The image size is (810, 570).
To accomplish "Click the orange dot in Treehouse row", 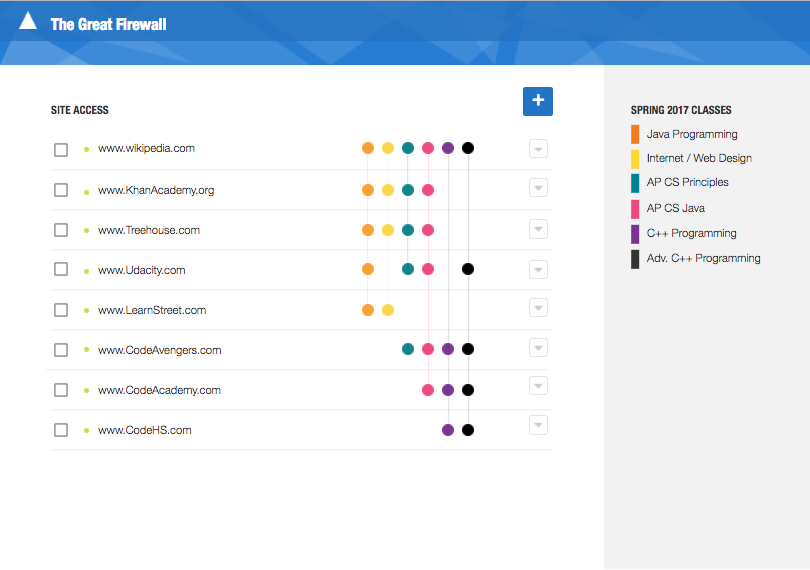I will 368,230.
